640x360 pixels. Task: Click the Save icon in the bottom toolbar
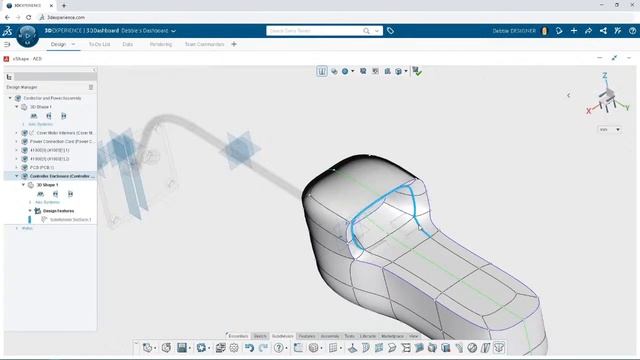(182, 348)
